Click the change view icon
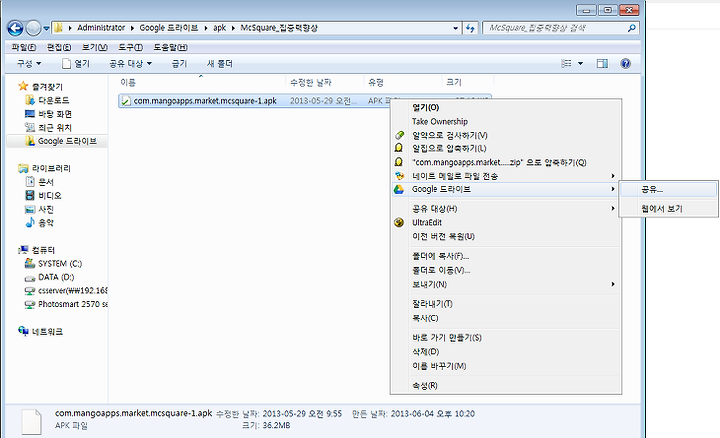This screenshot has height=438, width=720. [x=567, y=63]
